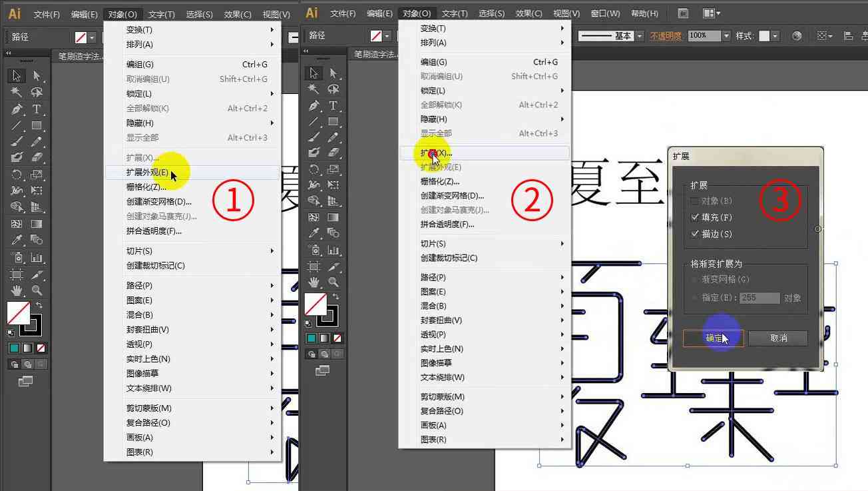Cancel the 扩展 dialog with 取消
The image size is (868, 491).
tap(778, 338)
